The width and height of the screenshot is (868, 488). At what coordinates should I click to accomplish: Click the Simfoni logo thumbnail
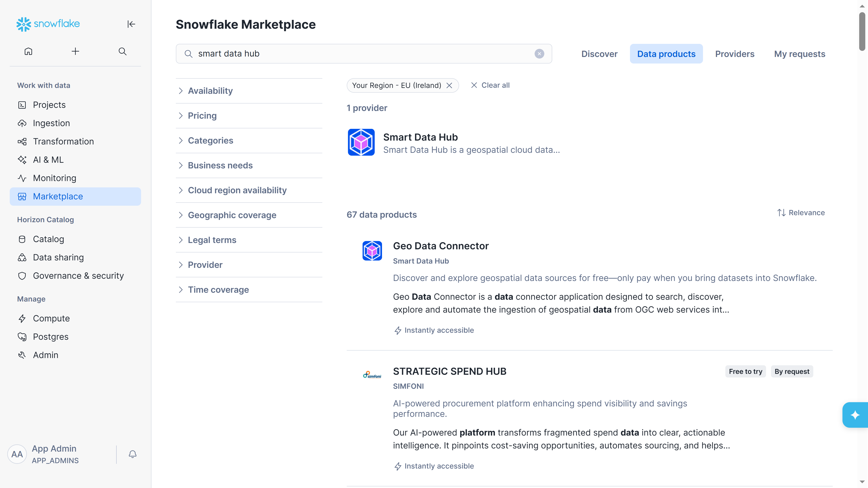coord(372,375)
